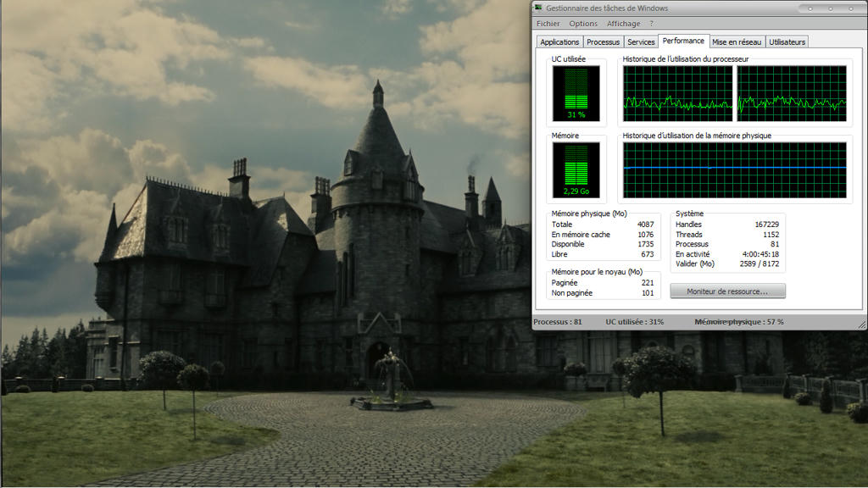
Task: Minimize the Task Manager window
Action: click(x=810, y=8)
